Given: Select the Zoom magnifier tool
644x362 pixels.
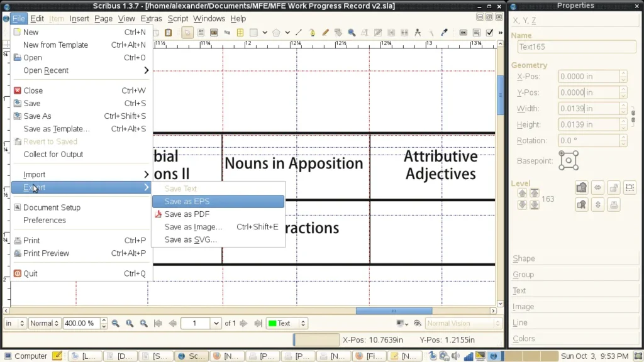Looking at the screenshot, I should 352,33.
